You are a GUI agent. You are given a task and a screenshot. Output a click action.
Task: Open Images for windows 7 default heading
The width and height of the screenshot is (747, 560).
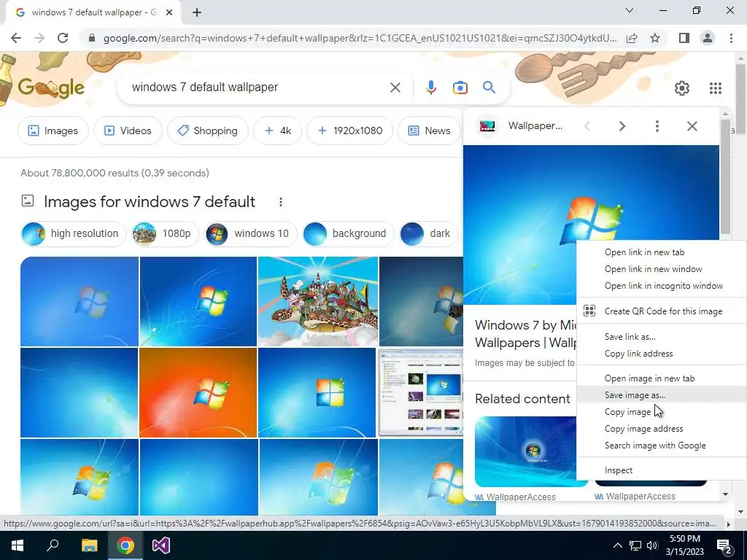coord(149,202)
